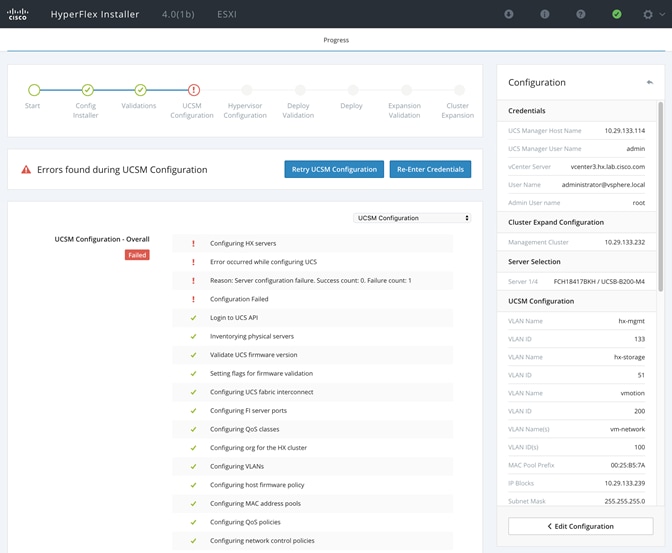Click Edit Configuration button

[x=581, y=526]
